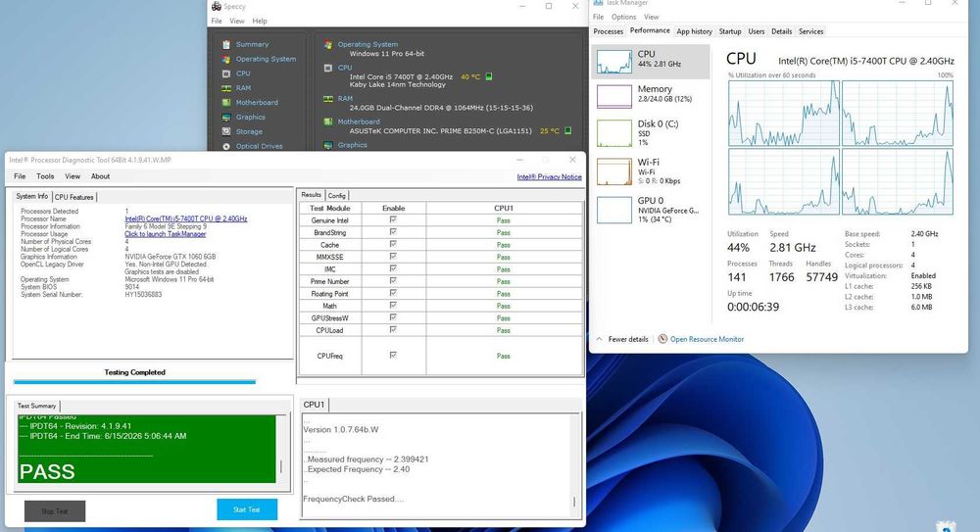Screen dimensions: 980x532
Task: Toggle Prime Number test enable checkbox
Action: click(x=393, y=280)
